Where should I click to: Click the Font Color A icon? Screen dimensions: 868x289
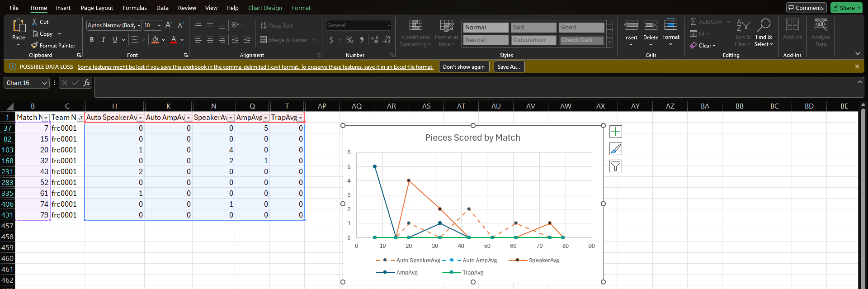click(x=174, y=40)
